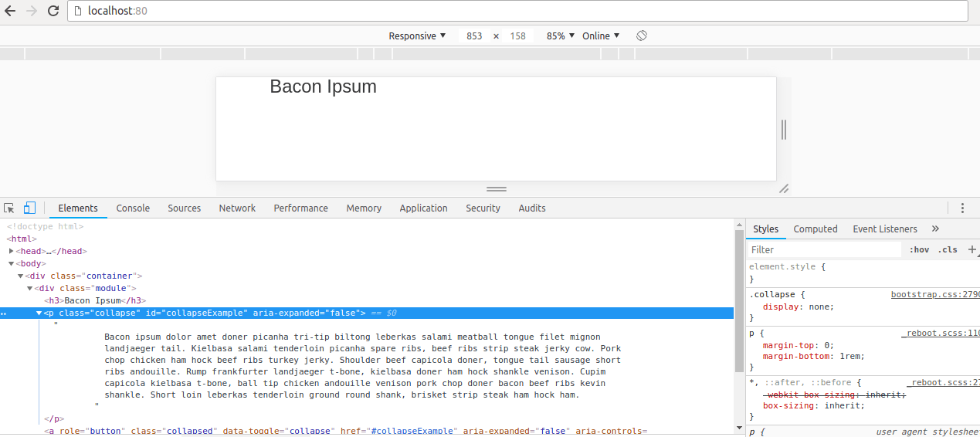Select the doctype html line

coord(46,227)
